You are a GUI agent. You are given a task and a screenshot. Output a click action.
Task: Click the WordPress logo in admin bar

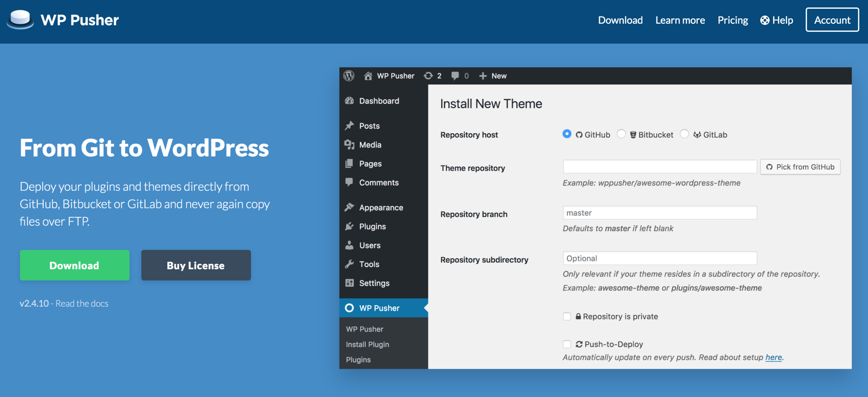[349, 76]
